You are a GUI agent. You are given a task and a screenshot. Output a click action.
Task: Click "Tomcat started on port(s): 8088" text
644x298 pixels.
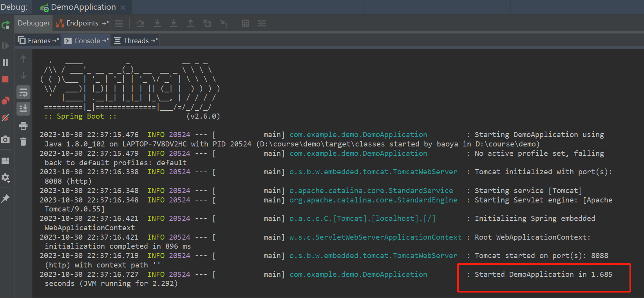click(x=541, y=256)
